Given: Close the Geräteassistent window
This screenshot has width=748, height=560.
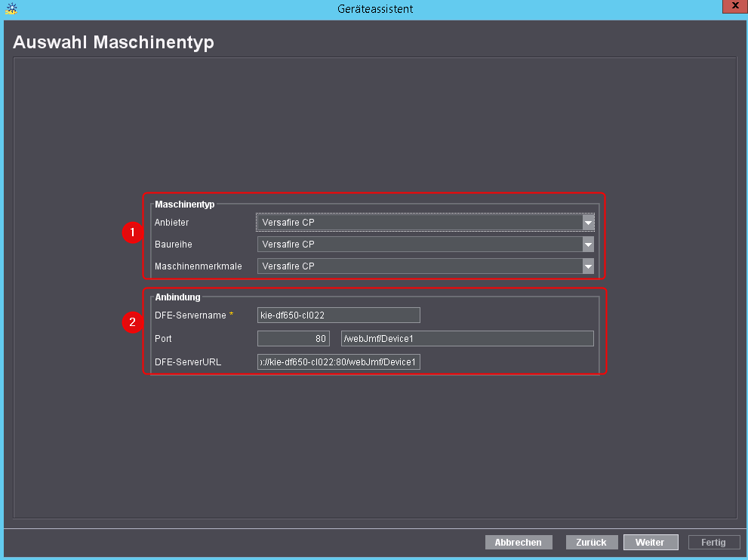Looking at the screenshot, I should [x=734, y=6].
